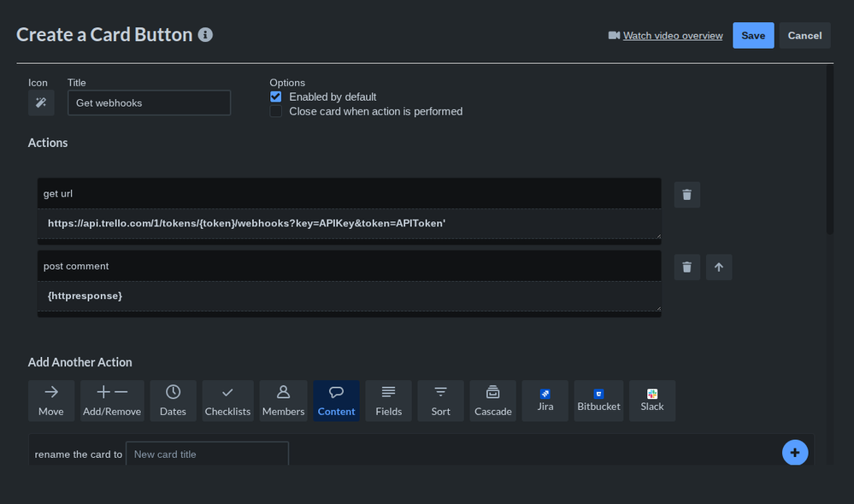Screen dimensions: 854x504
Task: Switch to the Content action tab
Action: click(x=336, y=401)
